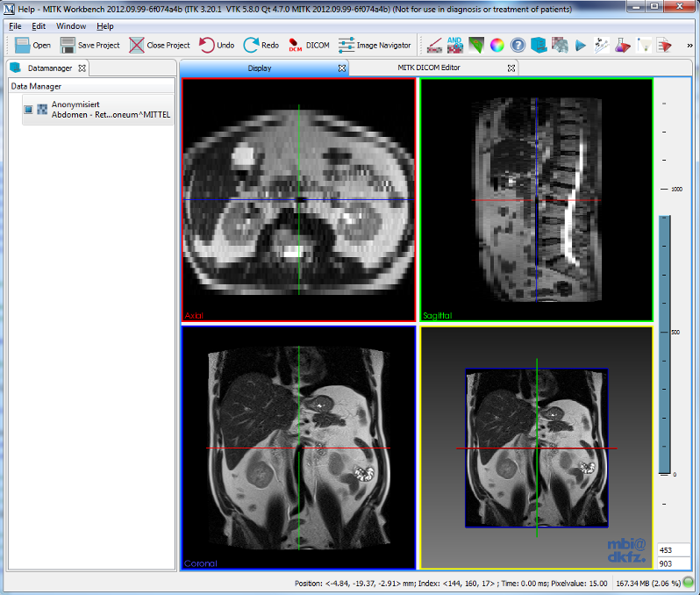Toggle the Image Navigator

click(x=374, y=45)
